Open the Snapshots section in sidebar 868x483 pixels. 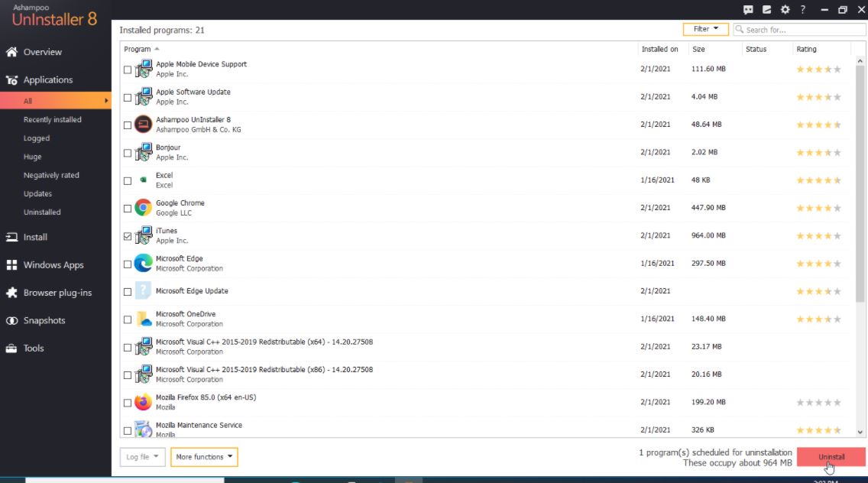(44, 320)
